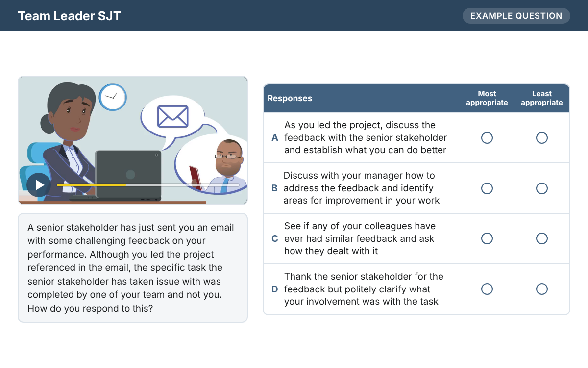Image resolution: width=588 pixels, height=368 pixels.
Task: Click the envelope icon in speech bubble
Action: click(172, 117)
